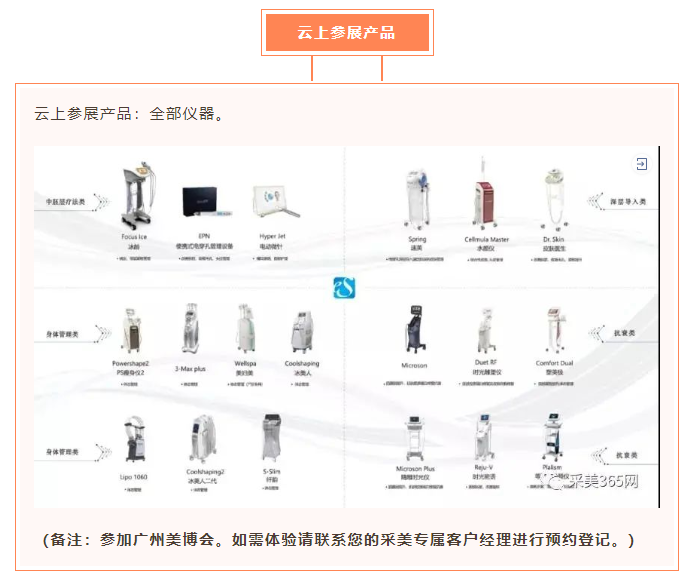Click the Hyper Jet product image

point(273,205)
